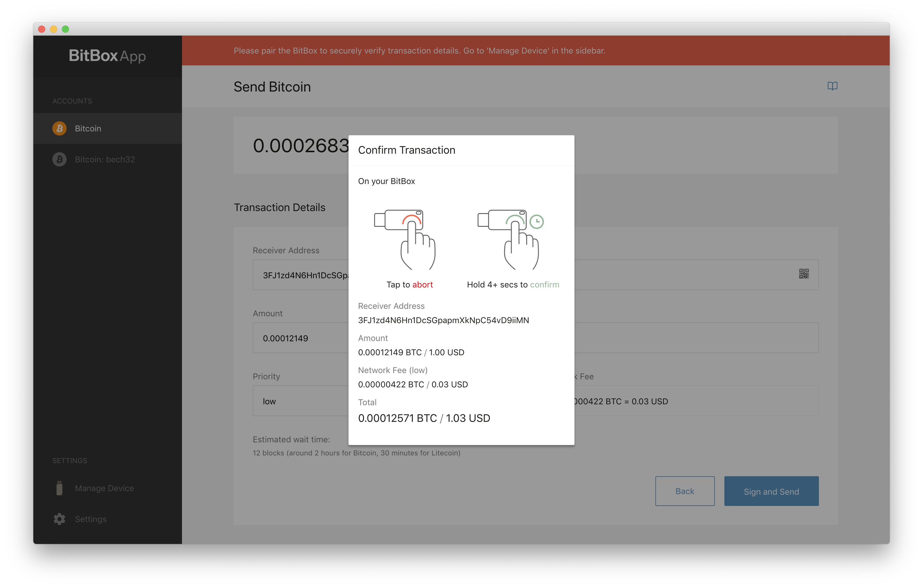The width and height of the screenshot is (923, 588).
Task: Click the dialog receiver address 3FJ1zd4N6Hn1DcSGpapmXkNpC54vD9iiMN
Action: coord(443,320)
